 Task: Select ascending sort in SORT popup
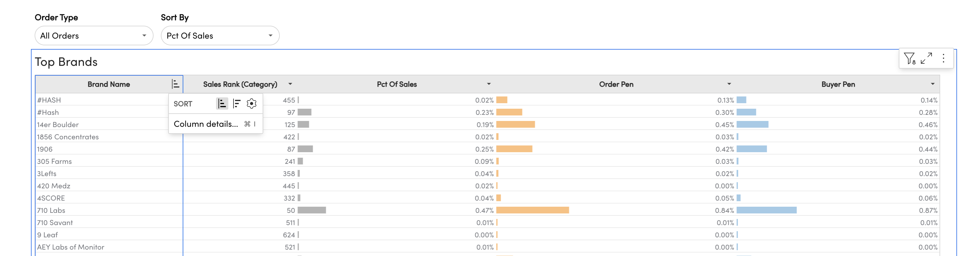tap(222, 104)
